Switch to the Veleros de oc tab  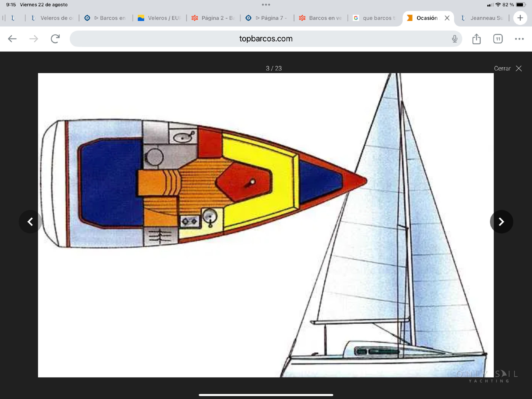point(53,18)
